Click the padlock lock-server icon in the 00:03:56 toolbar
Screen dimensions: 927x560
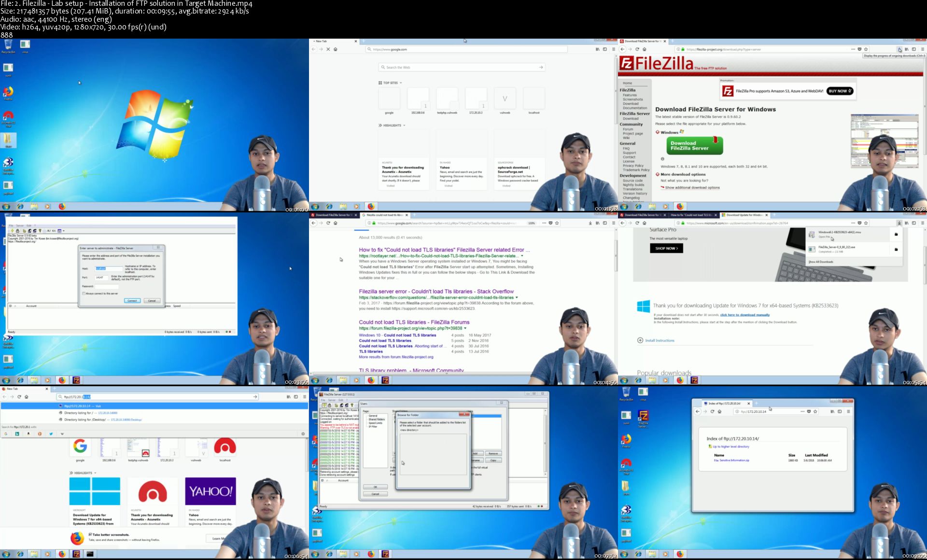click(18, 231)
